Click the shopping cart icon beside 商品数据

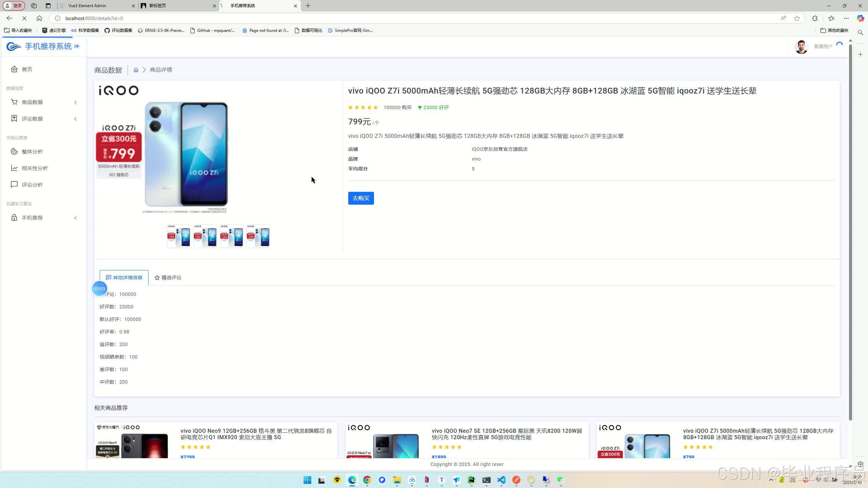[14, 102]
